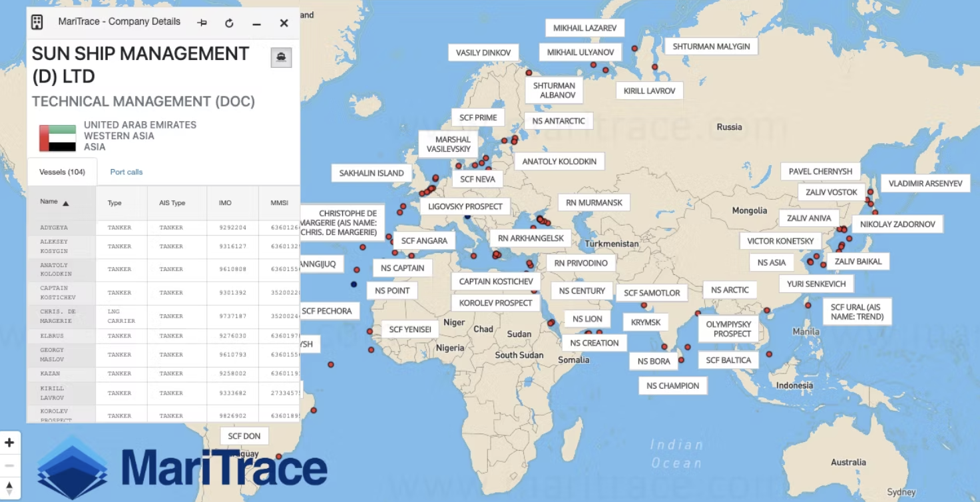
Task: Minimize the Company Details panel
Action: (x=256, y=23)
